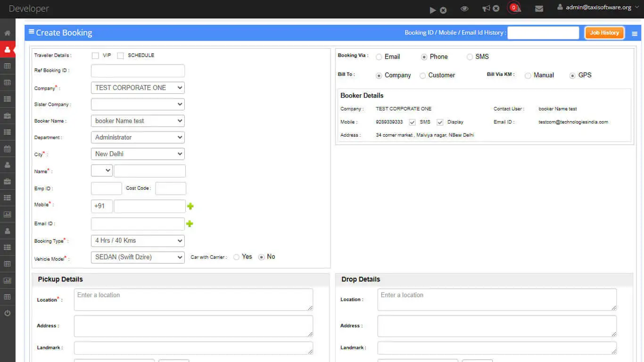Open the Company dropdown
644x362 pixels.
pyautogui.click(x=137, y=88)
